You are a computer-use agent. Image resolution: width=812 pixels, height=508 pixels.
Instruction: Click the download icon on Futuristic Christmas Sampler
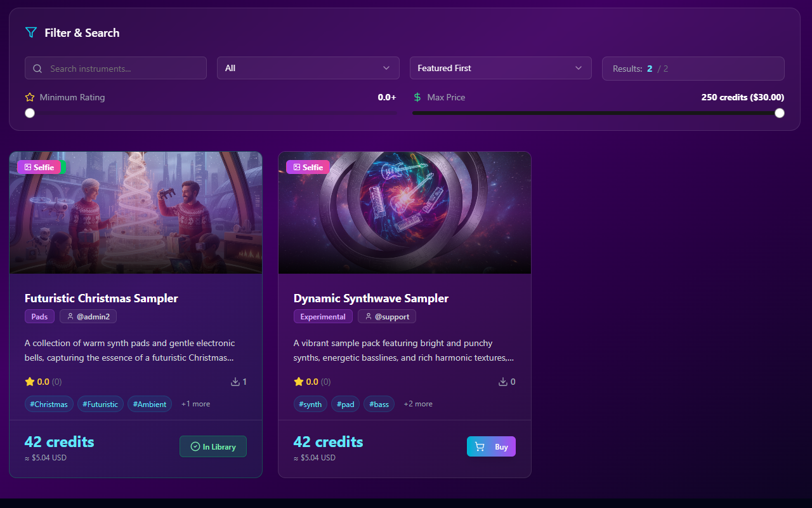click(x=234, y=382)
